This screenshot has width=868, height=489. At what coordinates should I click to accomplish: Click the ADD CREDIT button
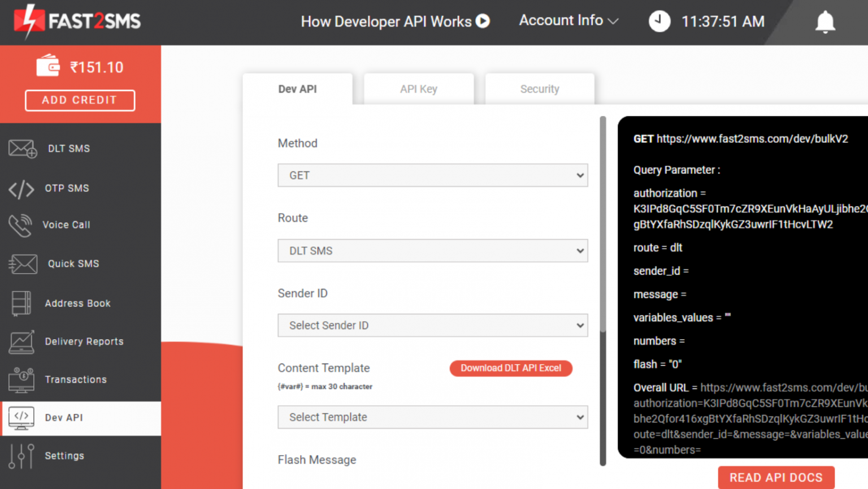pos(79,100)
